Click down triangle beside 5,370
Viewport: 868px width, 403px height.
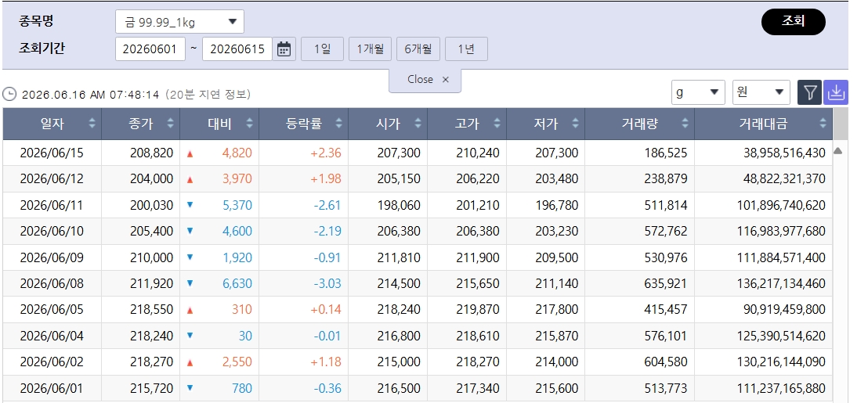tap(190, 205)
